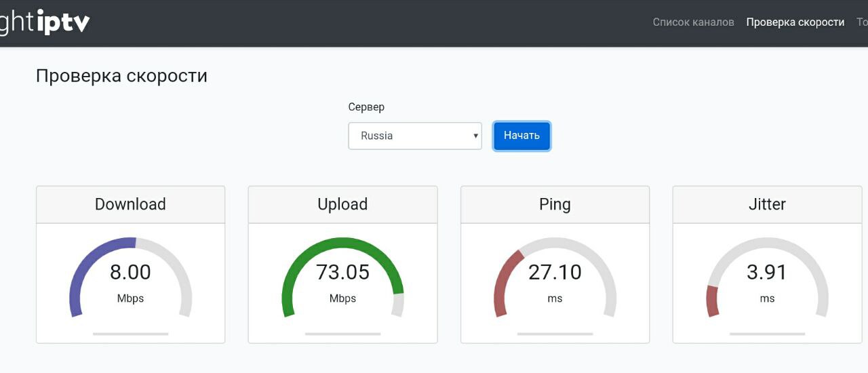Click the Jitter gauge arc

pos(768,277)
